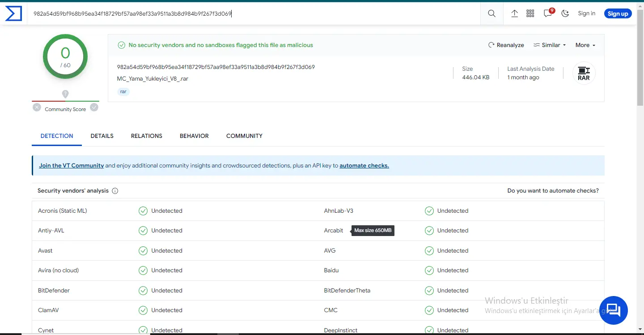
Task: Click the VirusTotal logo icon
Action: click(13, 13)
